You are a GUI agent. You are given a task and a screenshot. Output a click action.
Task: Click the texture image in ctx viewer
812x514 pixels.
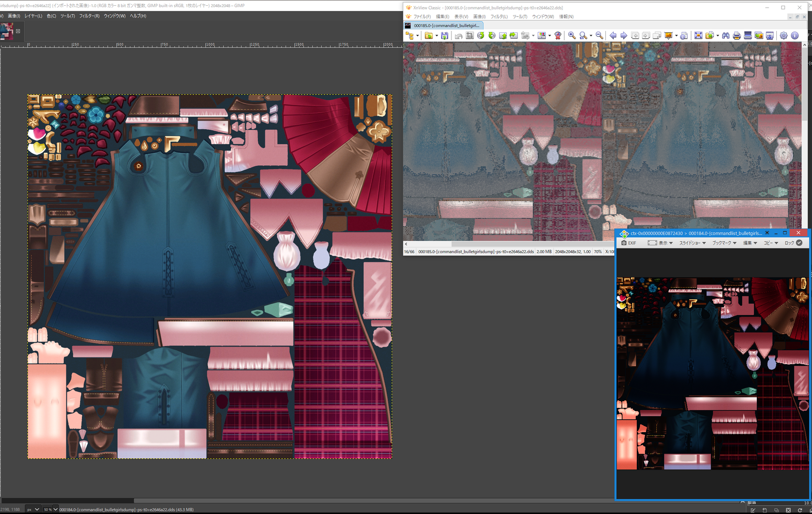point(713,374)
